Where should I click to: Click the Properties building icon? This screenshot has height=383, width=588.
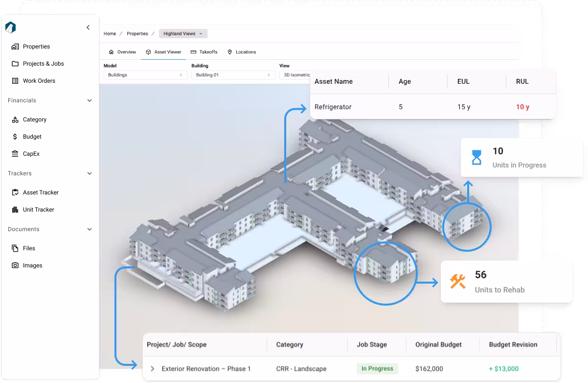click(15, 47)
